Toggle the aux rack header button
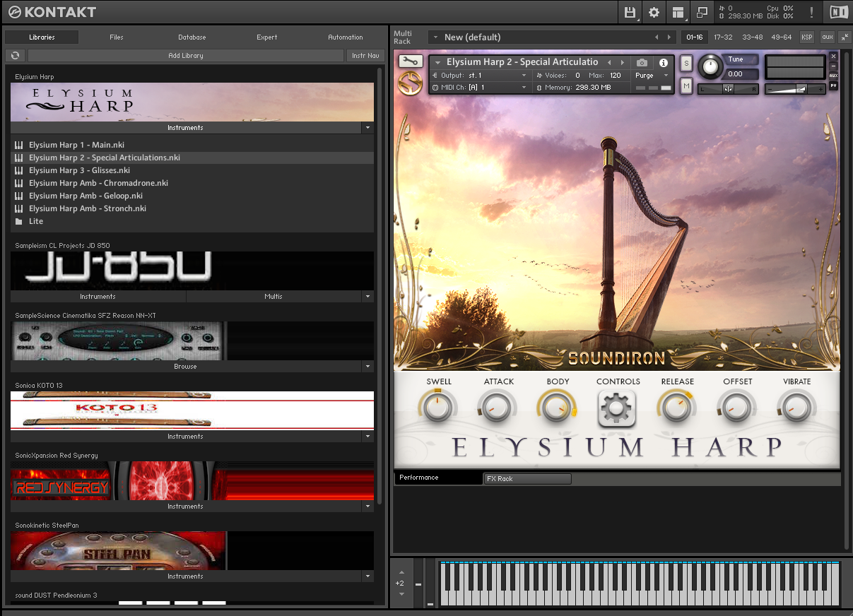This screenshot has width=853, height=616. coord(827,37)
